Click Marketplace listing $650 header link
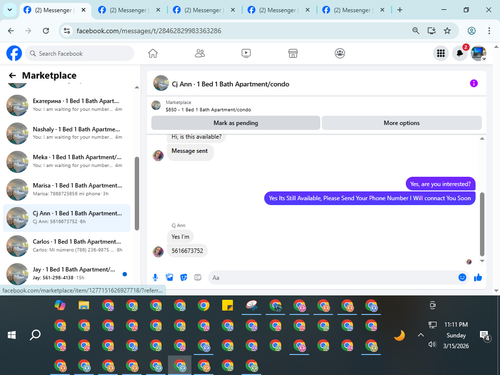Screen dimensions: 500x375 [208, 110]
